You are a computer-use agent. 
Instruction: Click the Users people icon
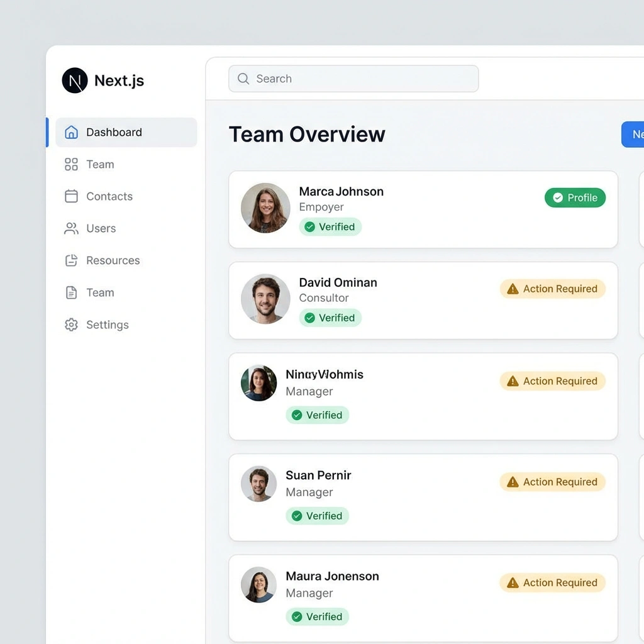pos(70,228)
